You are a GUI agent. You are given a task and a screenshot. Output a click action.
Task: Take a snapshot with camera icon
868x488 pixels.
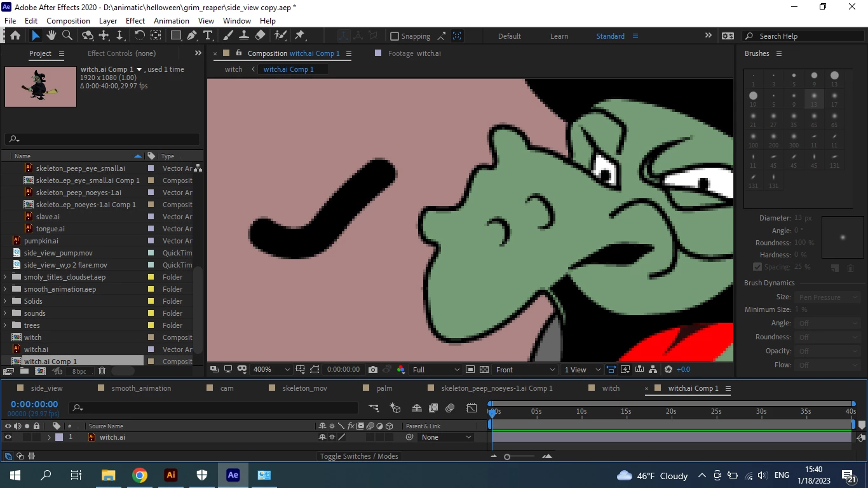point(373,369)
